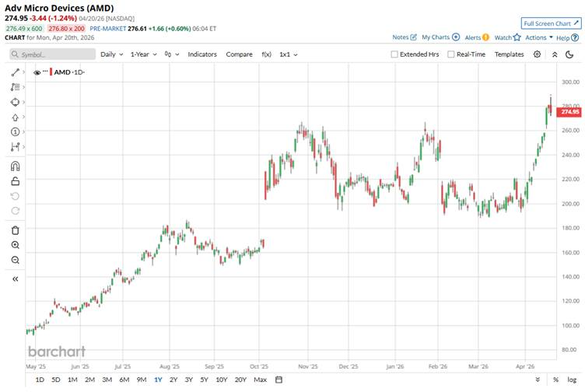Select the trend line drawing tool
The height and width of the screenshot is (392, 585).
pyautogui.click(x=15, y=72)
